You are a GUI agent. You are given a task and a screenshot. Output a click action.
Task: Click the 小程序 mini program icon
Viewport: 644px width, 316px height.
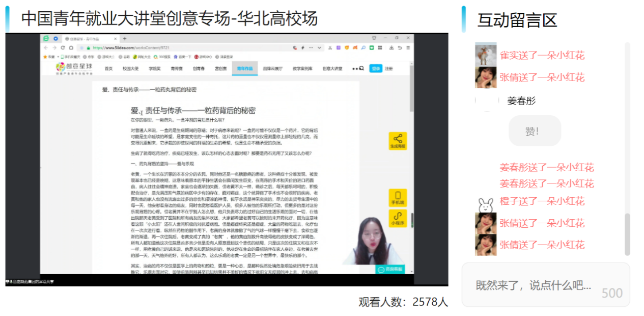click(398, 219)
